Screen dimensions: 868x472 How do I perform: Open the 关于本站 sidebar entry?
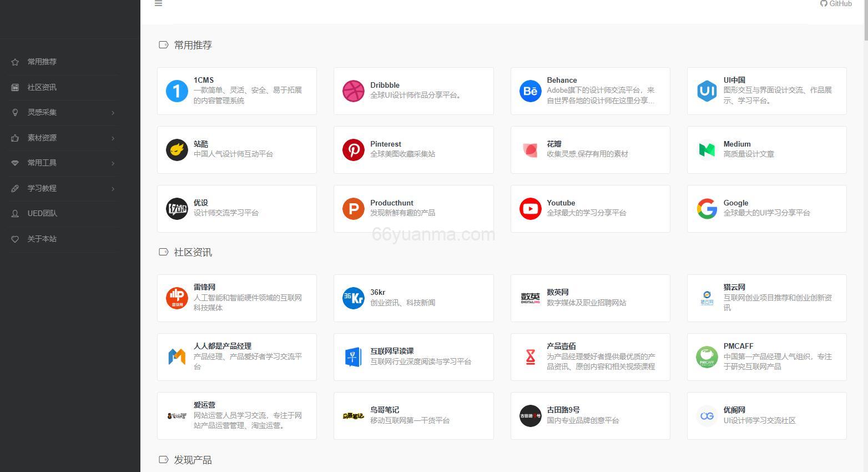pyautogui.click(x=42, y=239)
